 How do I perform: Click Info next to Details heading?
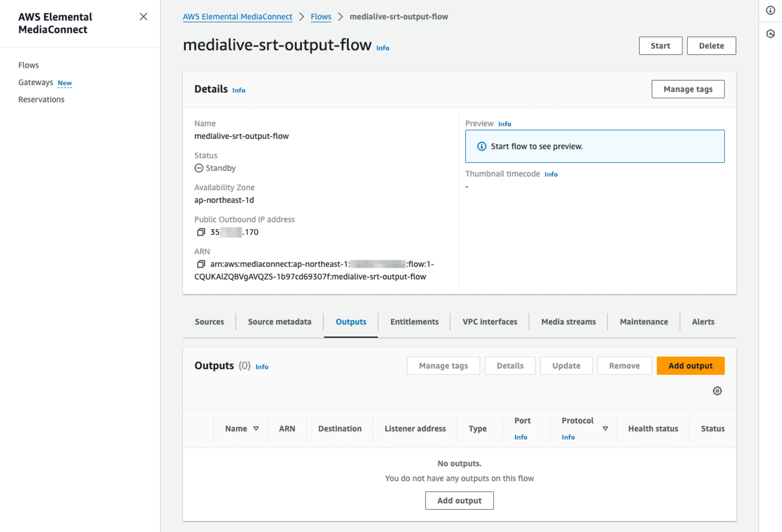[x=239, y=90]
